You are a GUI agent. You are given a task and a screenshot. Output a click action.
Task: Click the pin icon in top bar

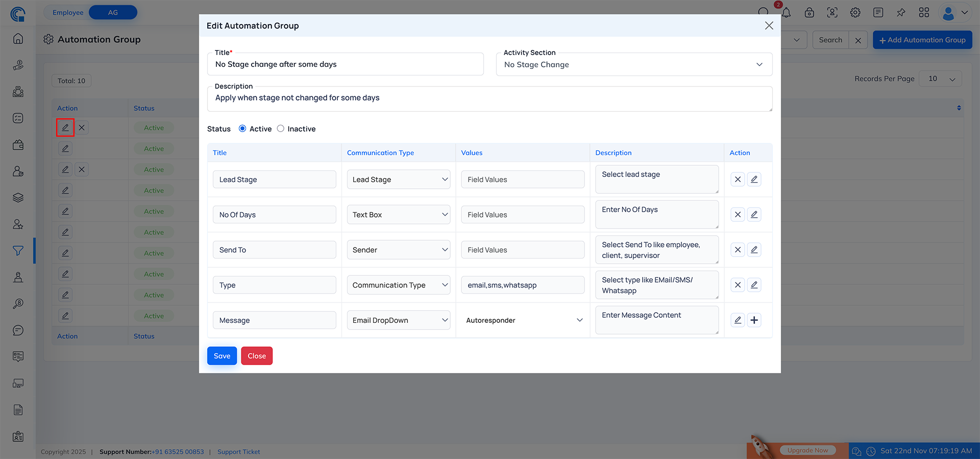901,13
